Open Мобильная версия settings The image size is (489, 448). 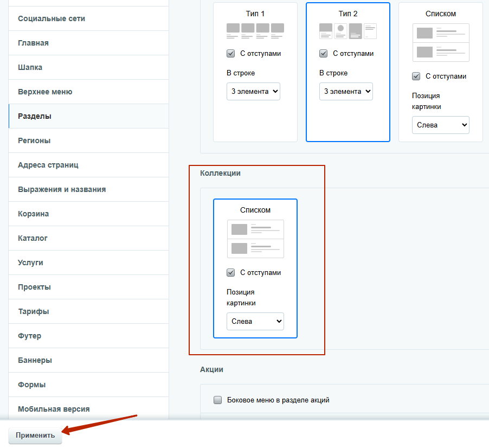pos(54,409)
